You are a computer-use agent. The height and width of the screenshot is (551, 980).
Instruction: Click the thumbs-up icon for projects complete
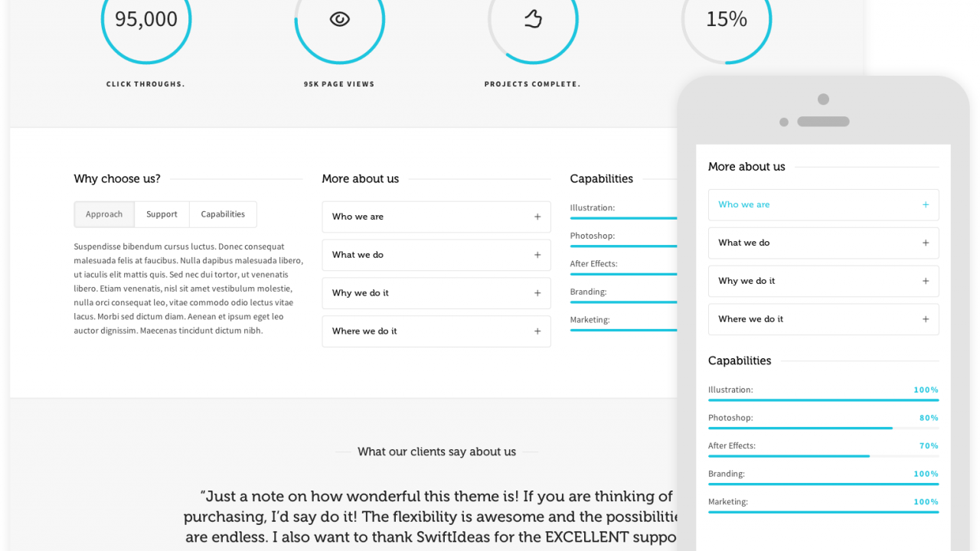pyautogui.click(x=533, y=19)
